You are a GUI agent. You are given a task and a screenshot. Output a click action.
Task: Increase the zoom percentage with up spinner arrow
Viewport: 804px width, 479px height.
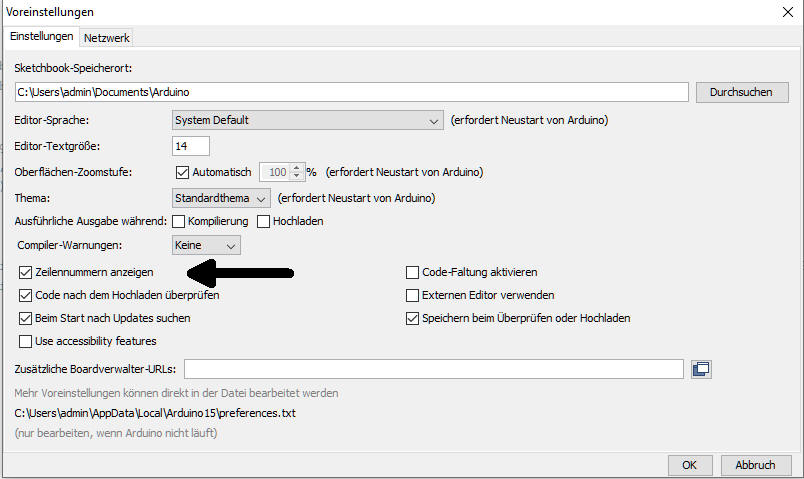coord(296,168)
